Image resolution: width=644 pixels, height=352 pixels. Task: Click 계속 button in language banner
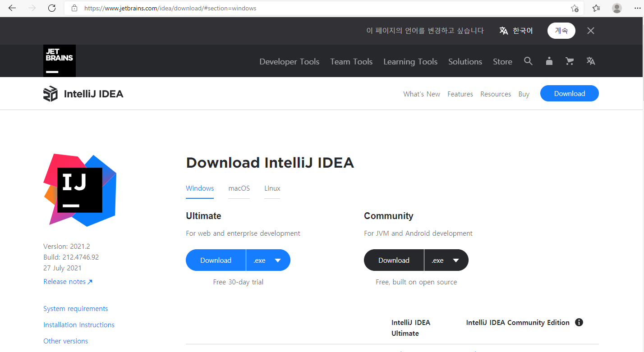[561, 31]
